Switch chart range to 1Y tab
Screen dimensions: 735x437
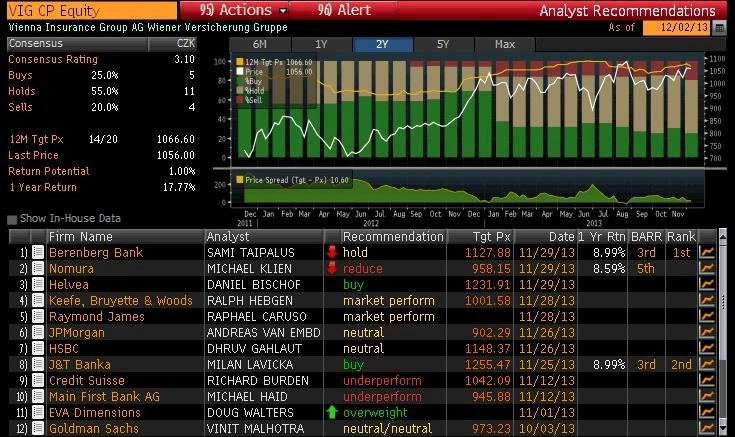321,45
